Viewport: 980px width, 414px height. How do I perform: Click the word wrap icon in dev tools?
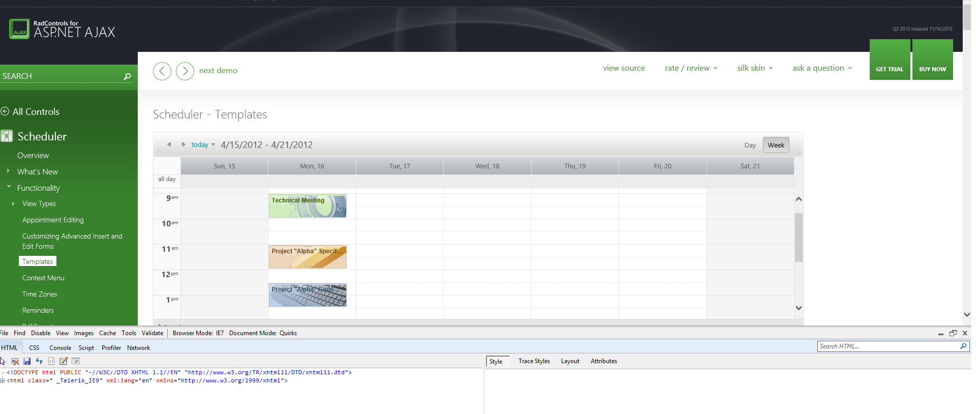click(x=76, y=361)
